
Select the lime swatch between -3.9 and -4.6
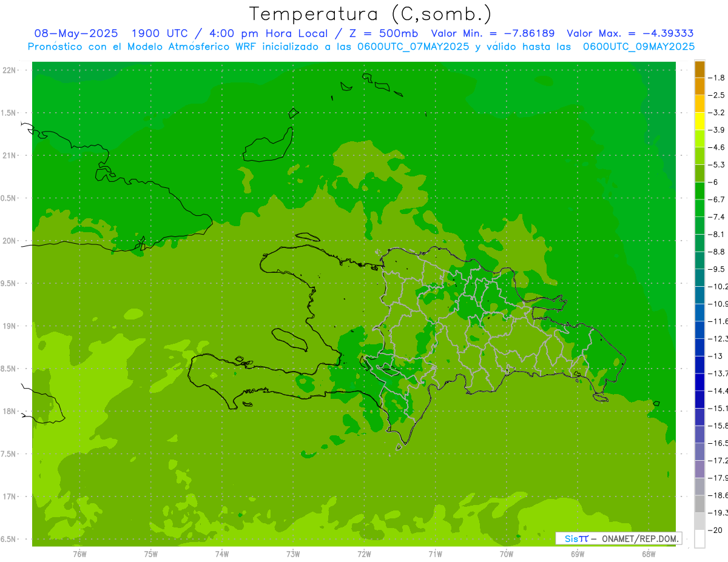699,139
